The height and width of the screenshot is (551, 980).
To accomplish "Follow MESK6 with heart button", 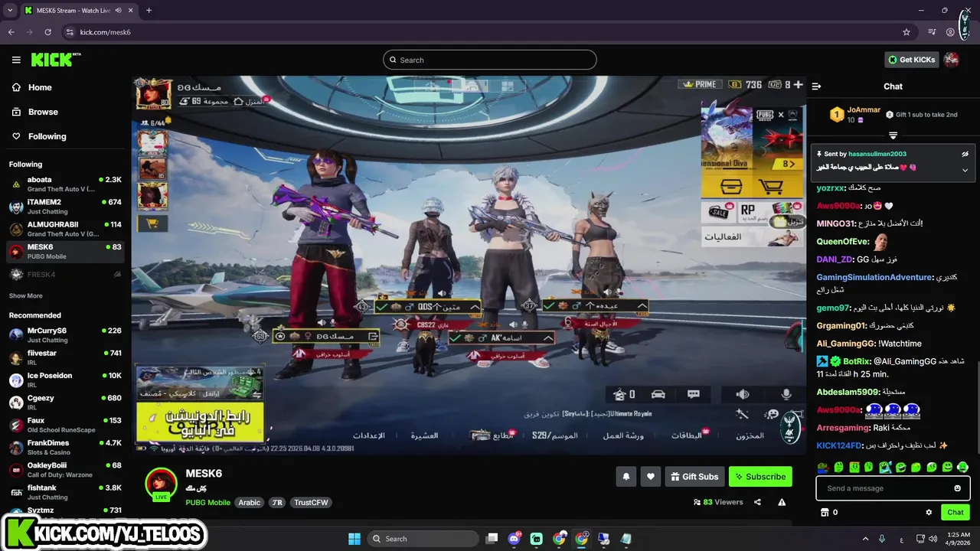I will 651,476.
